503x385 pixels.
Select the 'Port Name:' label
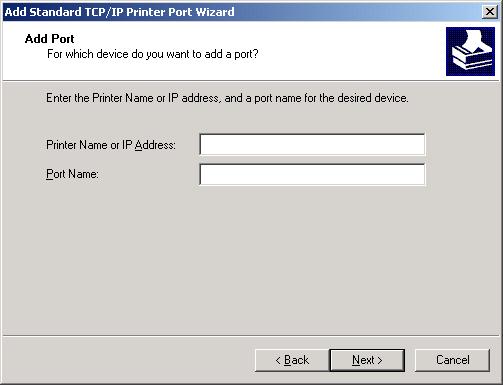click(x=72, y=174)
